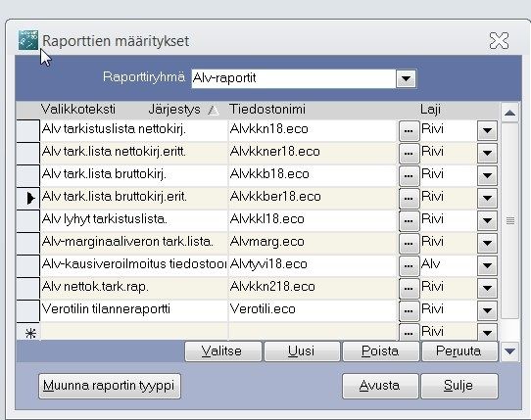This screenshot has height=420, width=531.
Task: Click scrollbar down arrow
Action: tap(509, 351)
